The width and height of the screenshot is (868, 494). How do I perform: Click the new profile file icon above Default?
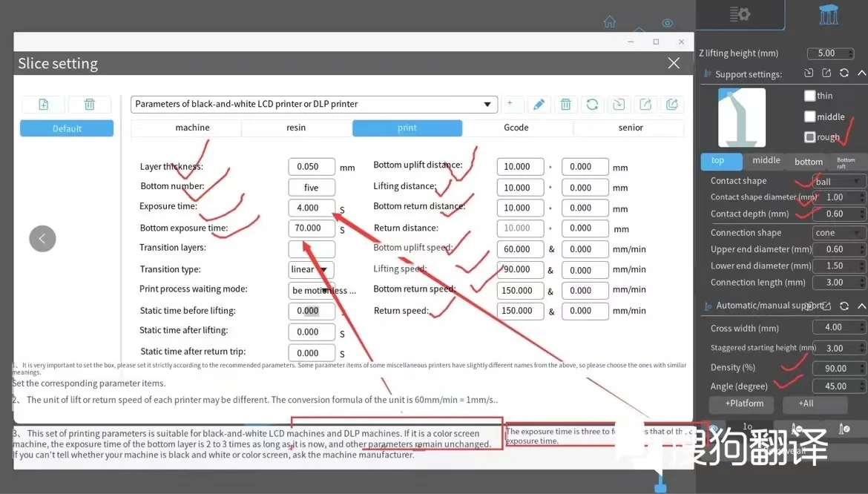point(43,104)
